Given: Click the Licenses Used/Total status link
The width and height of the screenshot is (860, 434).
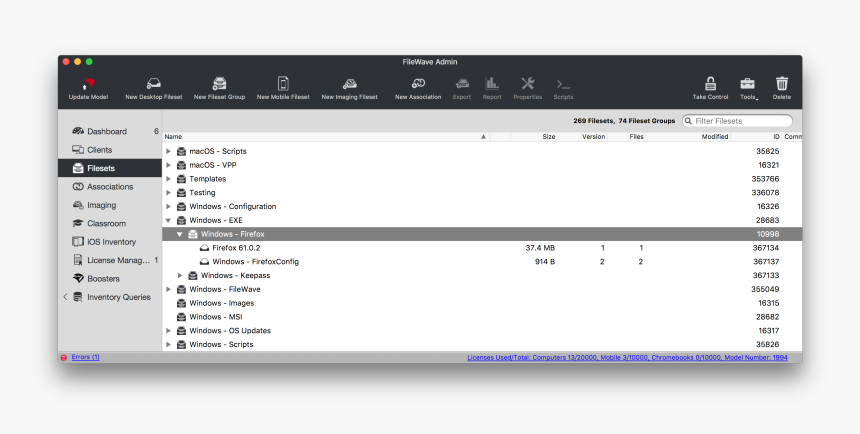Looking at the screenshot, I should [627, 358].
